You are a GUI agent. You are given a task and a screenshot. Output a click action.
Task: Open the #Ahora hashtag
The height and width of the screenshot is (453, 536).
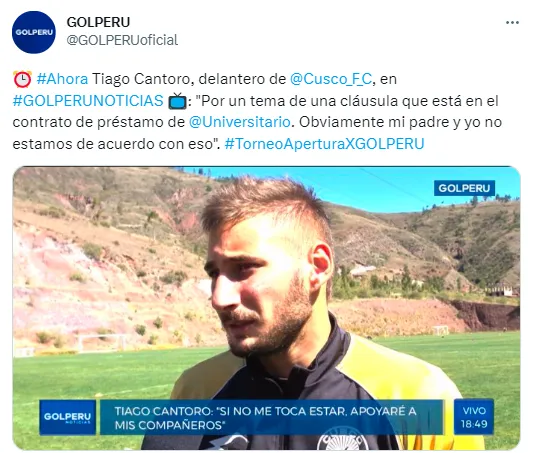coord(62,79)
